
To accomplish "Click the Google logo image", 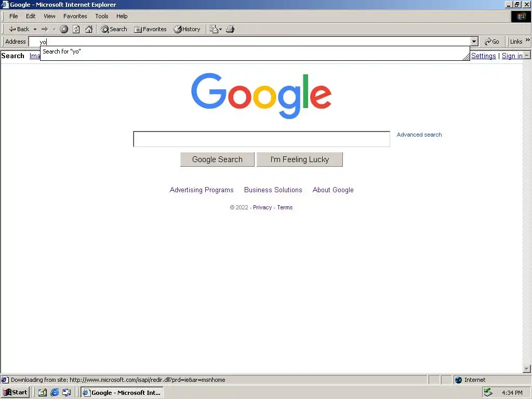I will [x=261, y=96].
